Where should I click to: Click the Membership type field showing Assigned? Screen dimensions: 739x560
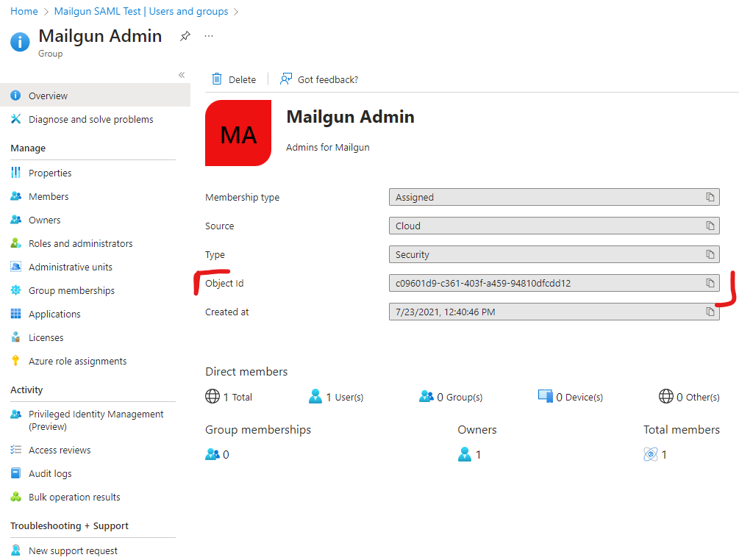pos(554,197)
